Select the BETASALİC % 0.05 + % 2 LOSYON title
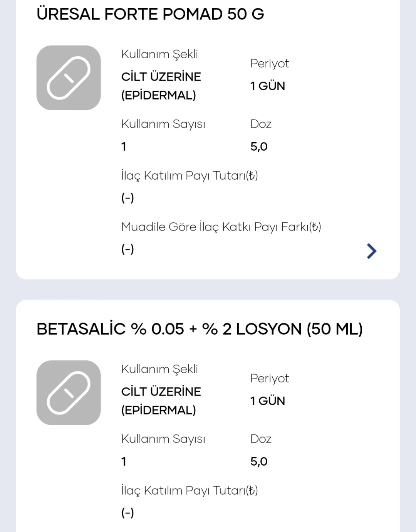416x532 pixels. tap(200, 329)
